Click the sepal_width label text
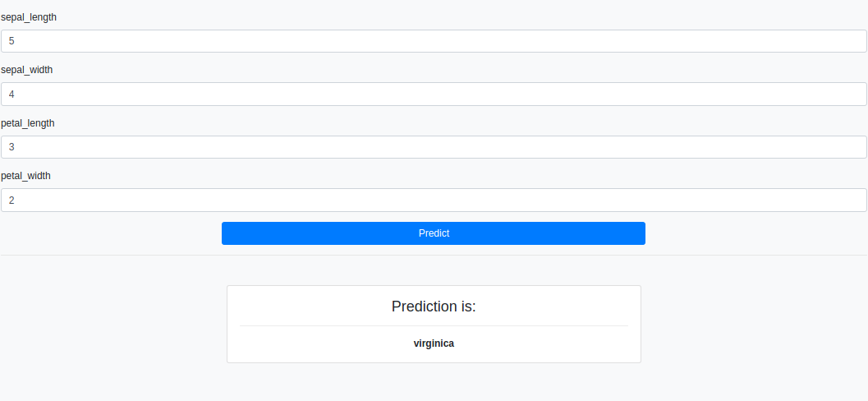The width and height of the screenshot is (868, 401). pyautogui.click(x=27, y=70)
